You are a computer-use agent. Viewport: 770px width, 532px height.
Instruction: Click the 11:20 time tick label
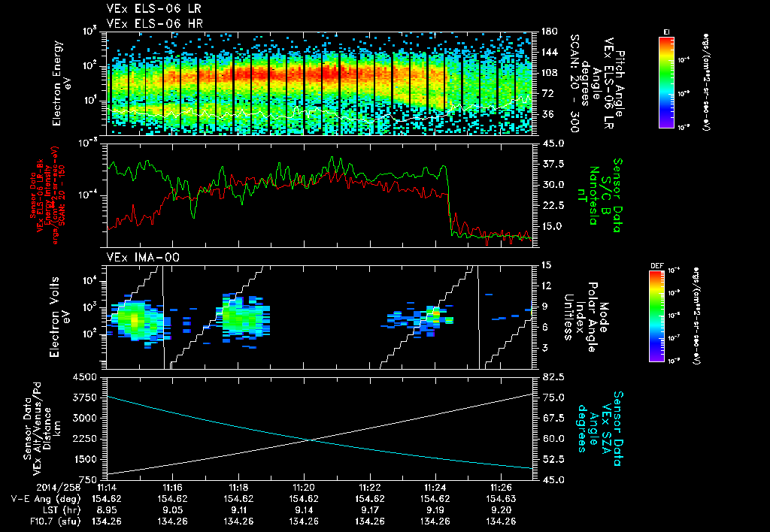coord(304,489)
